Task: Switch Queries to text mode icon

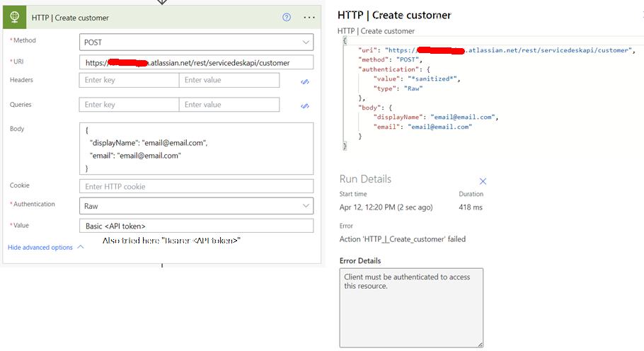Action: [305, 106]
